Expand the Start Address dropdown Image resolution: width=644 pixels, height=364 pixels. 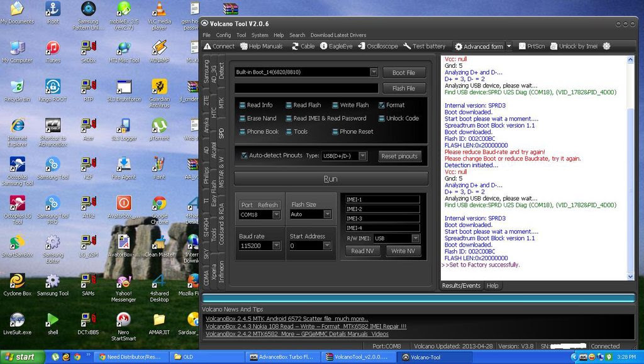tap(327, 246)
